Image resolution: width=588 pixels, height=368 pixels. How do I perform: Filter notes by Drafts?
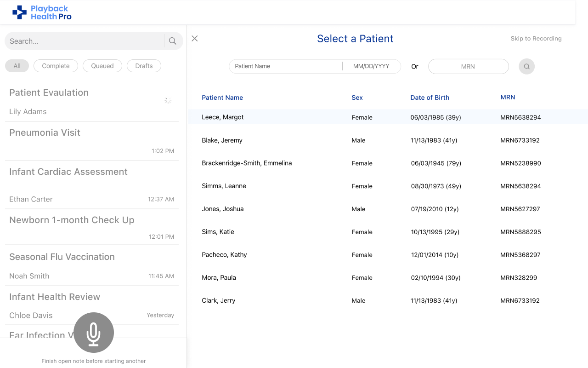tap(144, 66)
